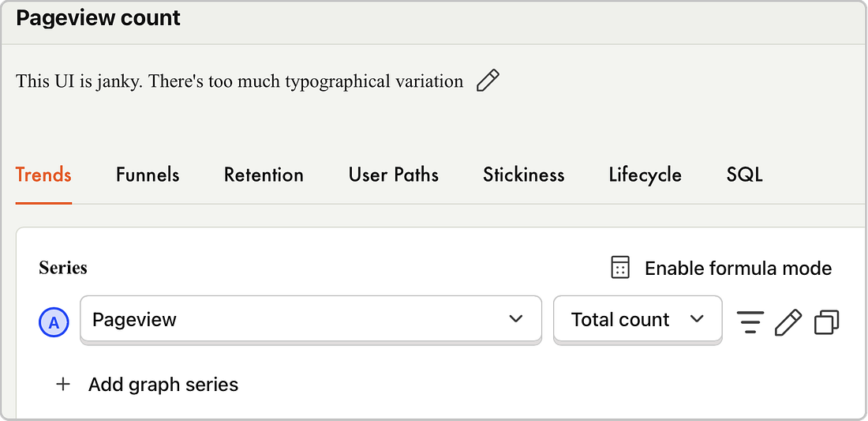Click the pencil icon beside the description text
Image resolution: width=868 pixels, height=421 pixels.
(x=488, y=81)
